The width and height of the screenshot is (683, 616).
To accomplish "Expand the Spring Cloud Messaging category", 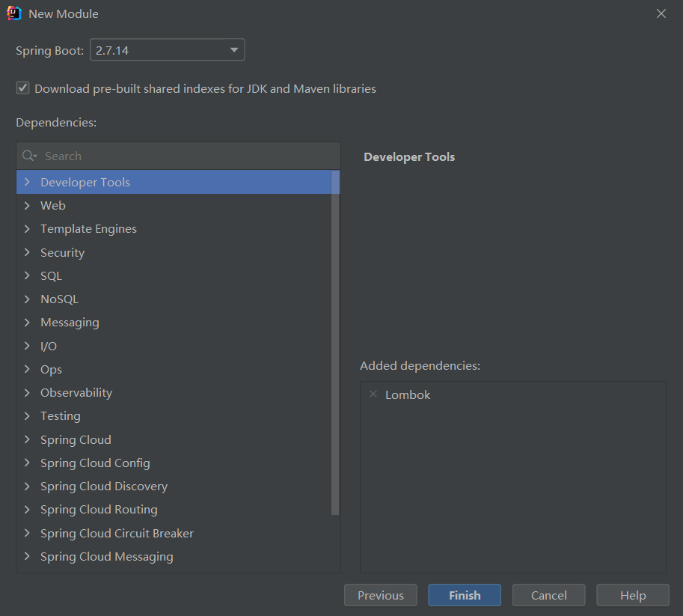I will click(27, 556).
